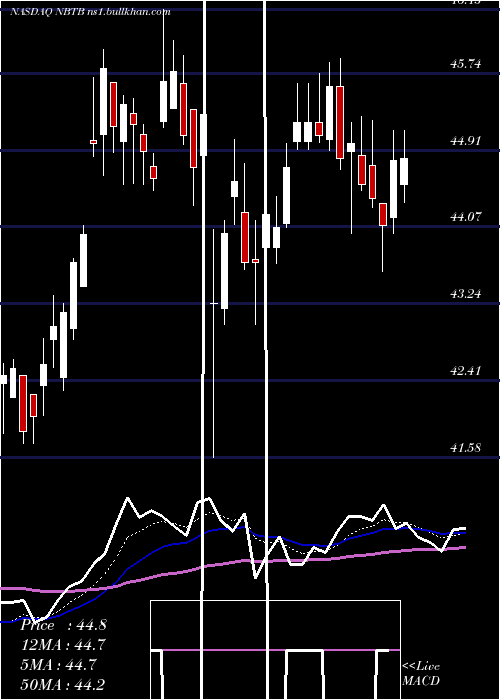Click the 44.07 price axis label

tap(466, 217)
